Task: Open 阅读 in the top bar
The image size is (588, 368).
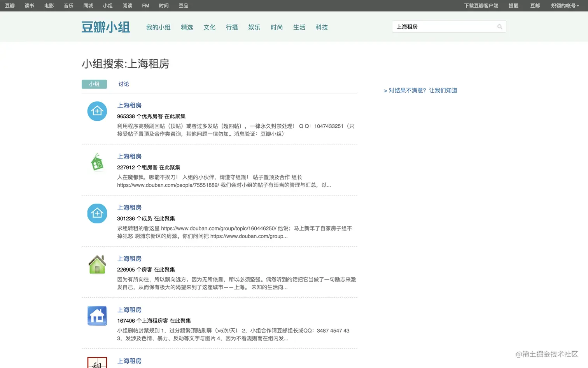Action: pyautogui.click(x=128, y=5)
